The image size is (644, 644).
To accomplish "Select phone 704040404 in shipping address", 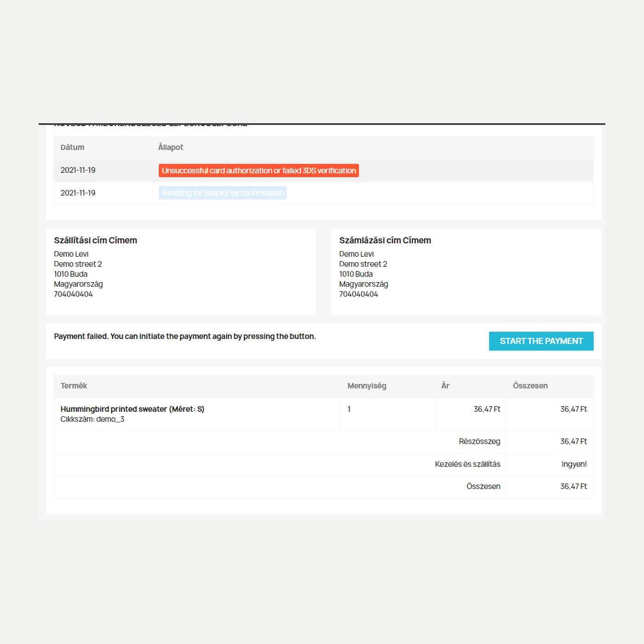I will coord(73,294).
